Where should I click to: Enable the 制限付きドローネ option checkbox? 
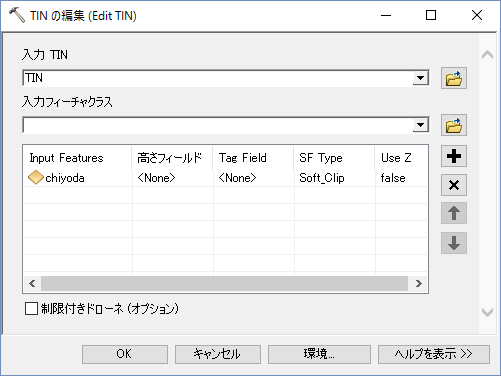(31, 308)
